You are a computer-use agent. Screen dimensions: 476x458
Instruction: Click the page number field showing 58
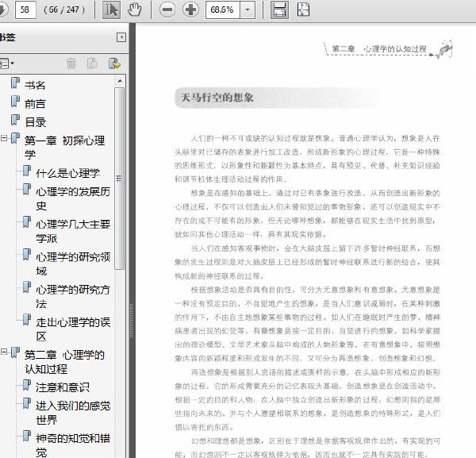[x=25, y=10]
